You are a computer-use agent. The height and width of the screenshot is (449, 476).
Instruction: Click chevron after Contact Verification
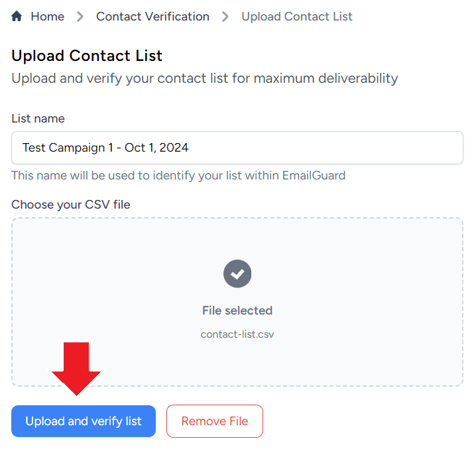tap(225, 17)
